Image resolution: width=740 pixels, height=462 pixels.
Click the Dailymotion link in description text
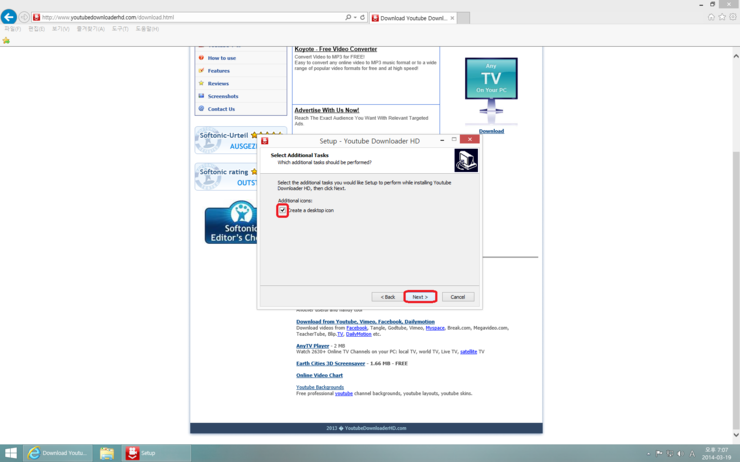359,334
